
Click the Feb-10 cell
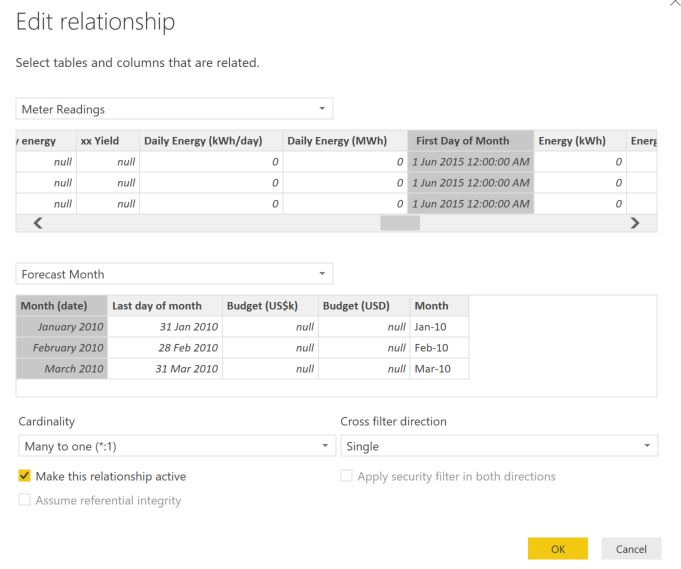pyautogui.click(x=440, y=347)
